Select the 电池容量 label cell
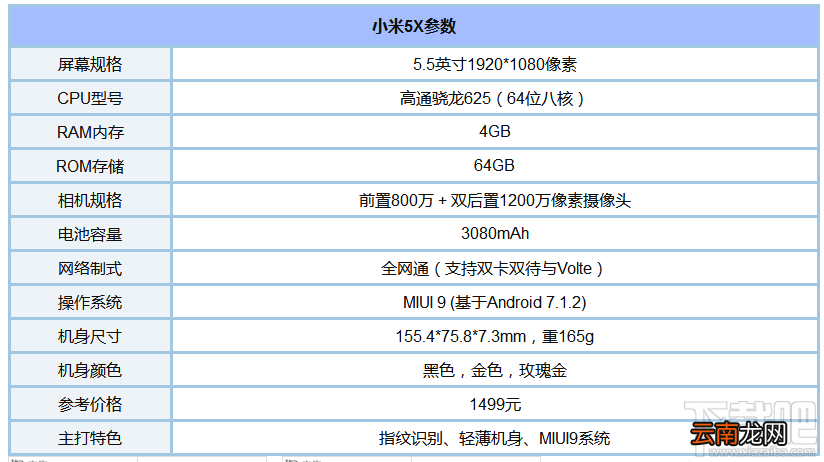 (90, 234)
